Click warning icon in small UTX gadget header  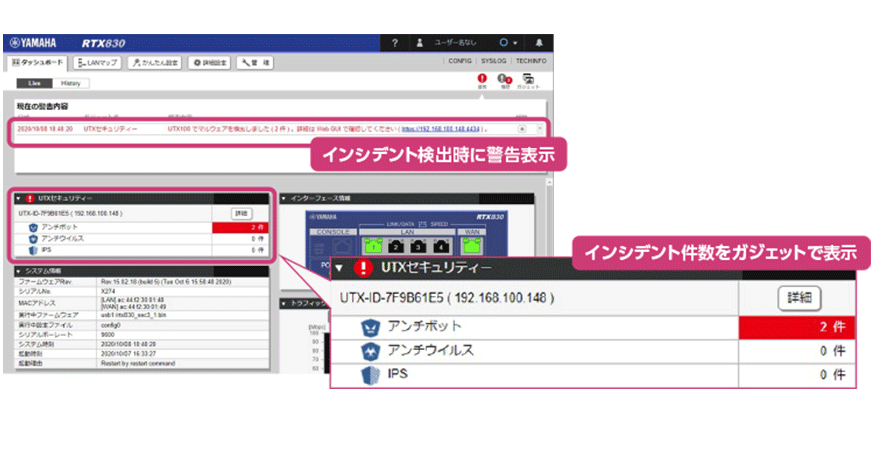coord(30,199)
